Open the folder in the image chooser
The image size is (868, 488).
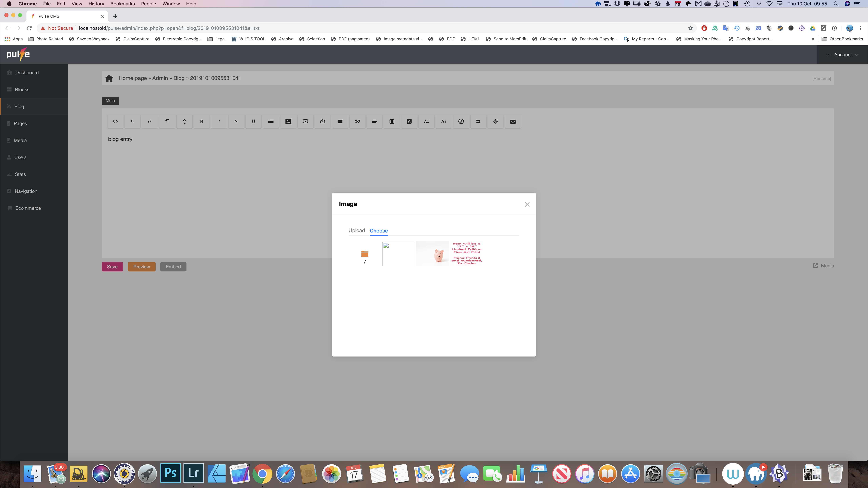(x=365, y=254)
